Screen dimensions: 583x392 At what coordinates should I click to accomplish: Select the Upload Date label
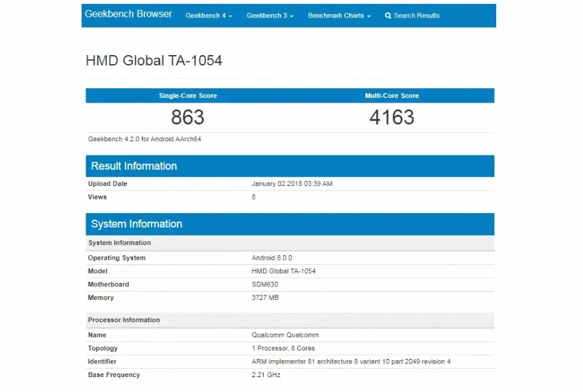click(x=108, y=184)
